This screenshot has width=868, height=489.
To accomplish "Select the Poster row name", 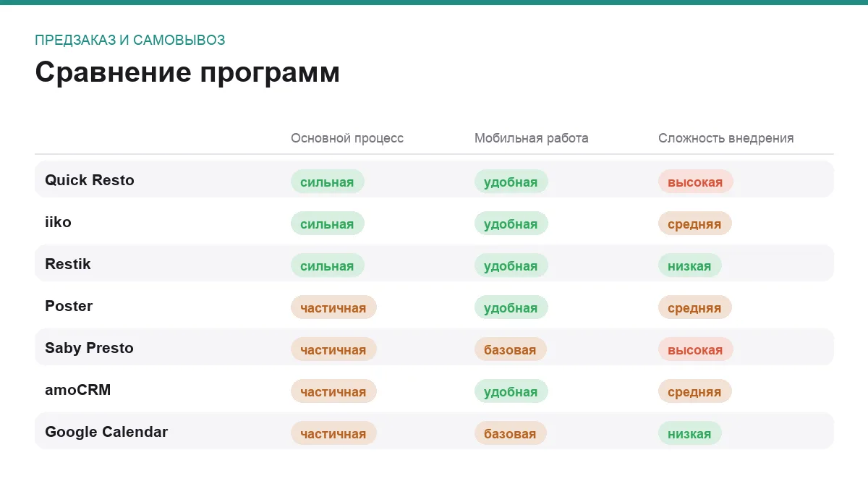I will click(x=69, y=306).
